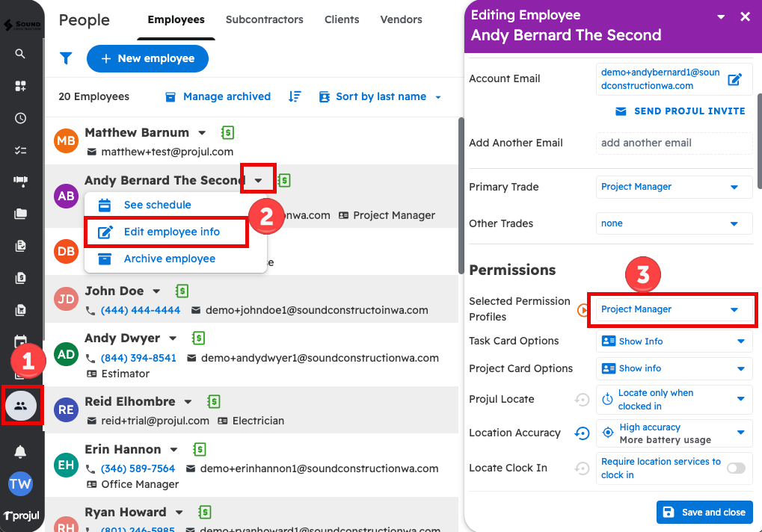
Task: Click the search icon in the sidebar
Action: (20, 54)
